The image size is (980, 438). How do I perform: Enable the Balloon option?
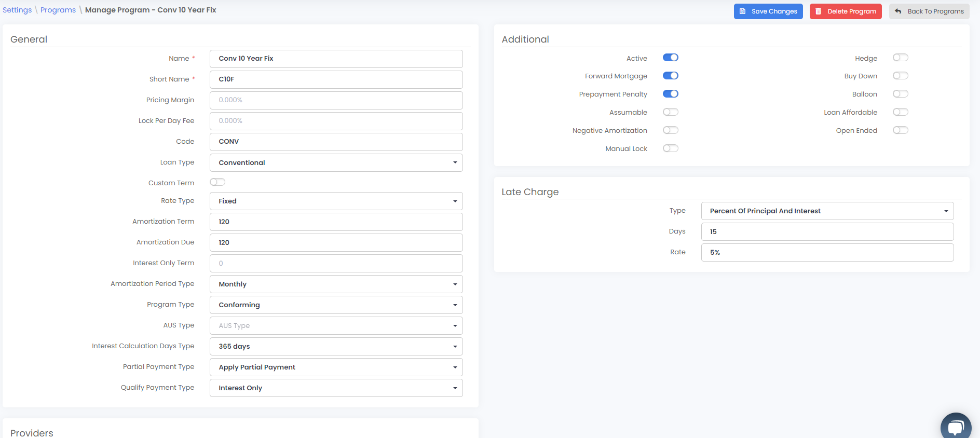(900, 94)
